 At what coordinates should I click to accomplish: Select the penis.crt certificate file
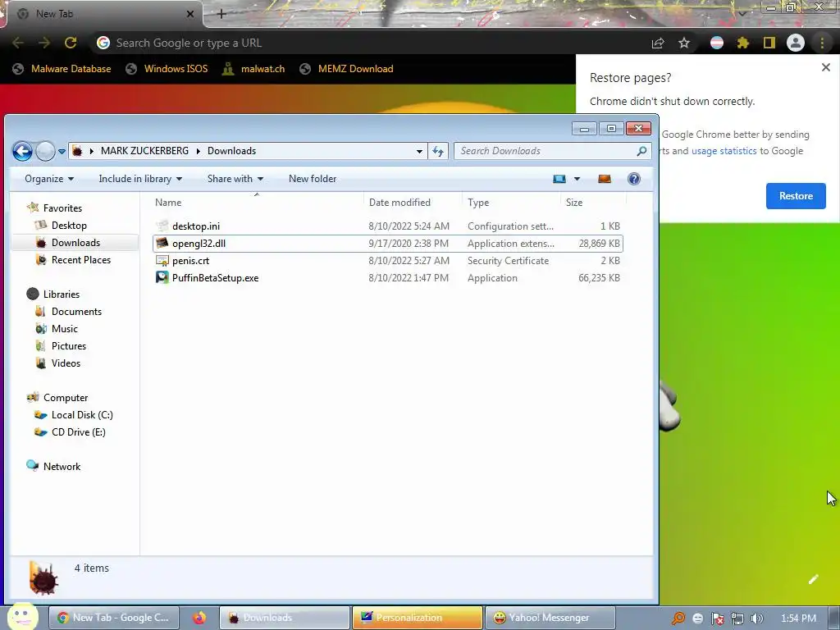tap(388, 261)
